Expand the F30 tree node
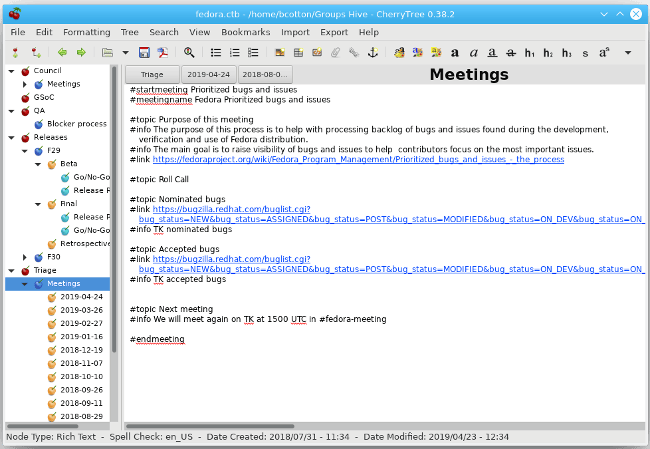The image size is (650, 449). [24, 256]
